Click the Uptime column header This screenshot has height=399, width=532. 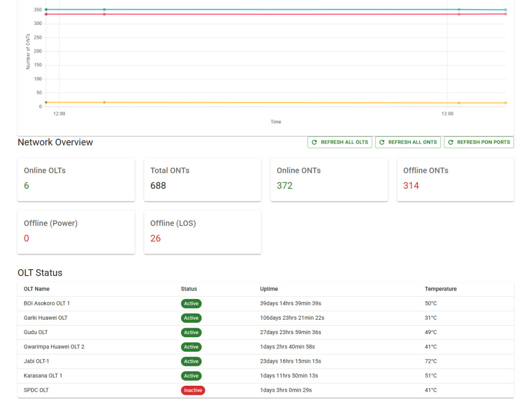[x=269, y=289]
